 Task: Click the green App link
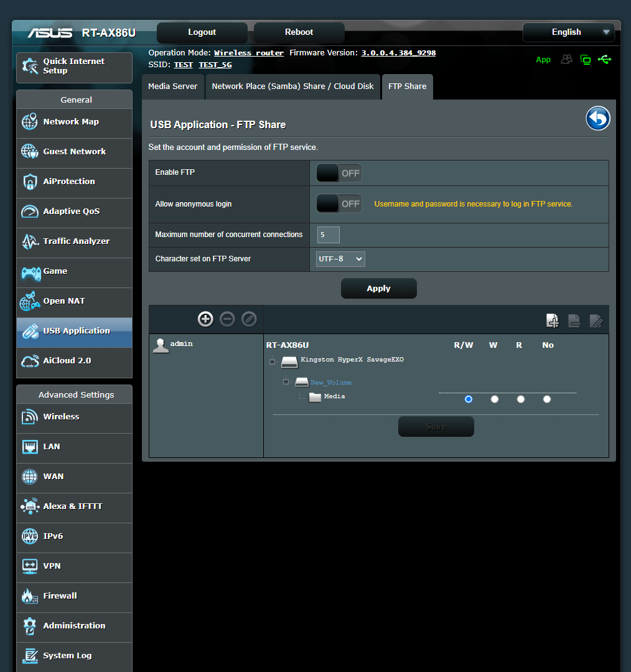click(x=543, y=60)
